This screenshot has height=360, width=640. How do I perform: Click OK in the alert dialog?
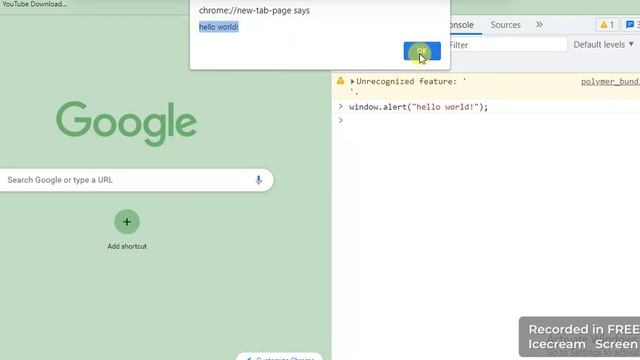pos(422,51)
